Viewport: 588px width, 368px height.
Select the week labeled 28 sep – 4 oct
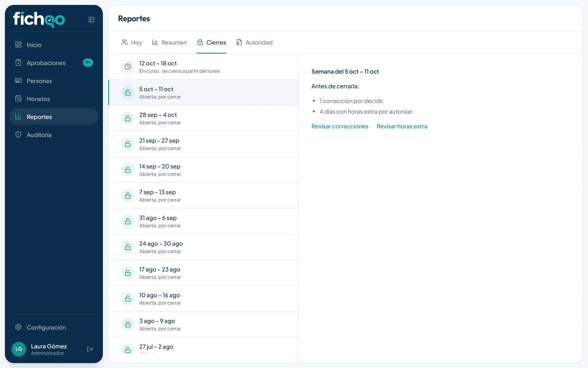coord(203,118)
